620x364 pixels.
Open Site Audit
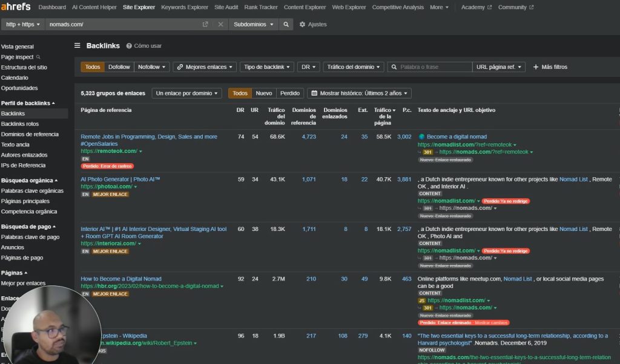226,7
